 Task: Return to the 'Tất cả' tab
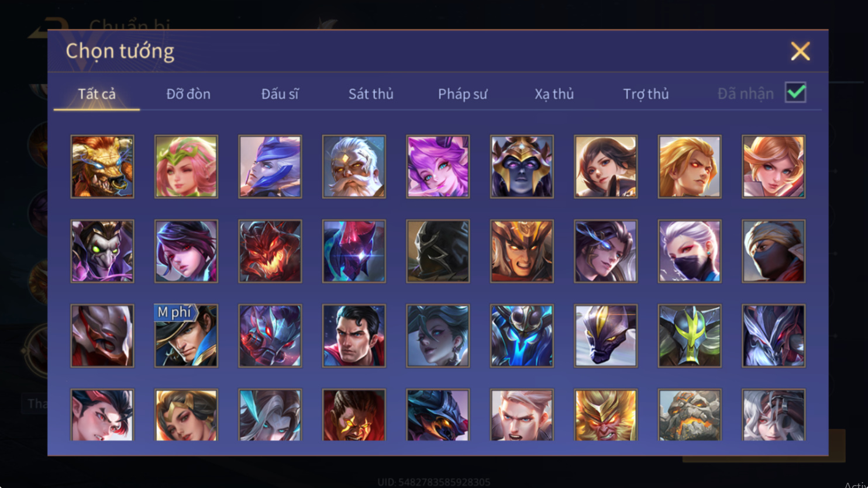(x=97, y=94)
